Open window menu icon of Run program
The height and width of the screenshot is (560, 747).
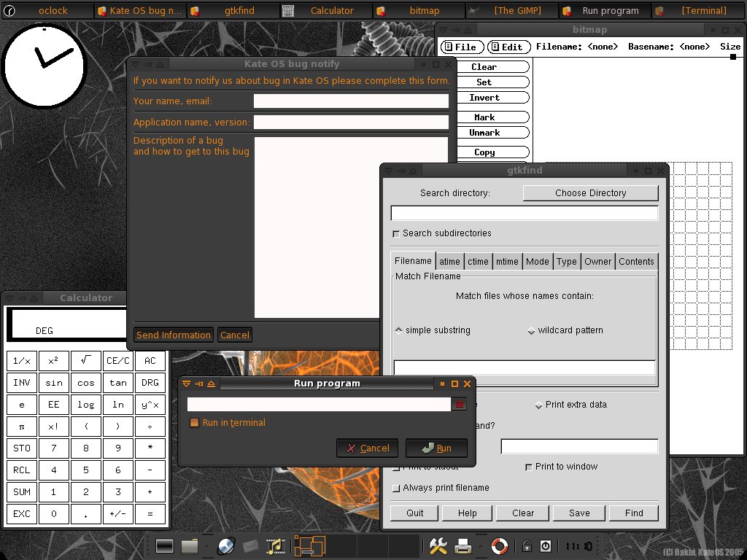pyautogui.click(x=186, y=384)
